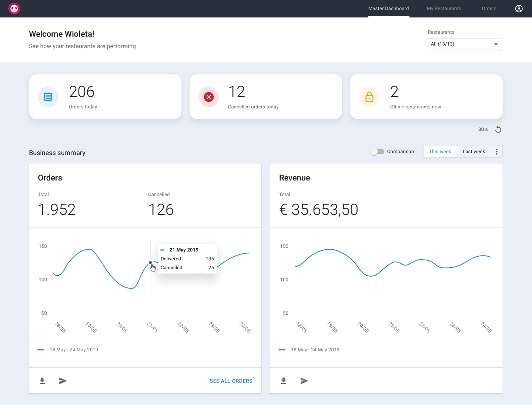Toggle the Revenue chart date range legend
The image size is (532, 405).
[x=309, y=350]
